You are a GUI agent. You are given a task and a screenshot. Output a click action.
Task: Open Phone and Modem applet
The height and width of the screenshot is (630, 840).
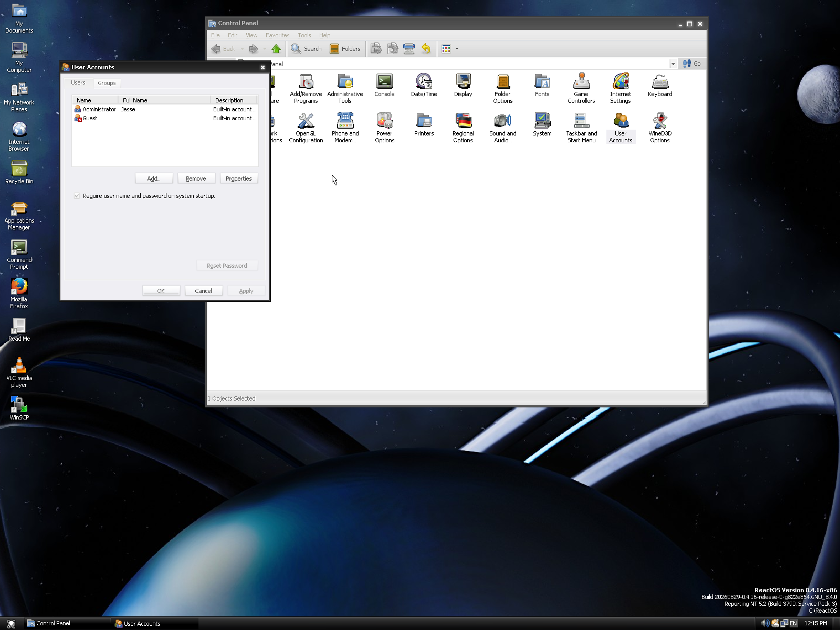[x=345, y=127]
